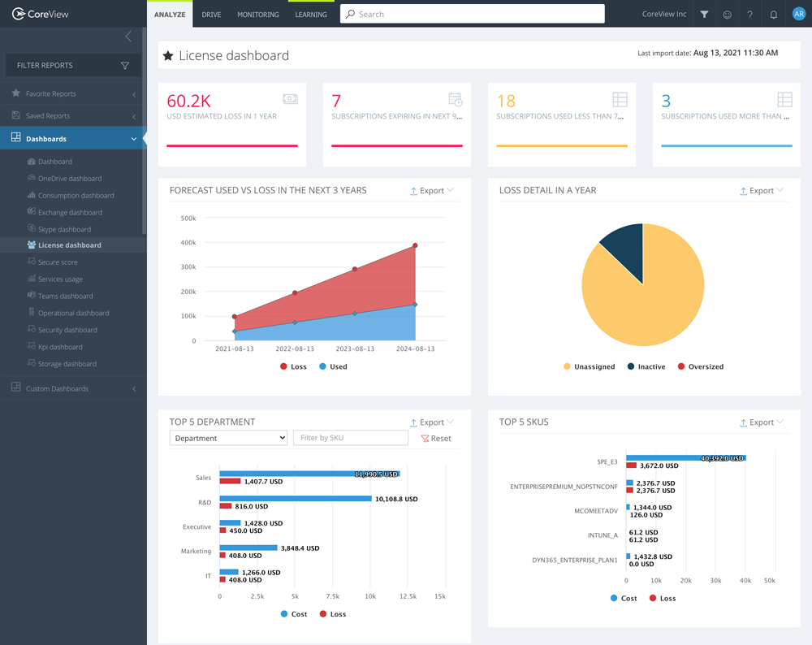Open the global filter icon in top bar
812x645 pixels.
(704, 14)
